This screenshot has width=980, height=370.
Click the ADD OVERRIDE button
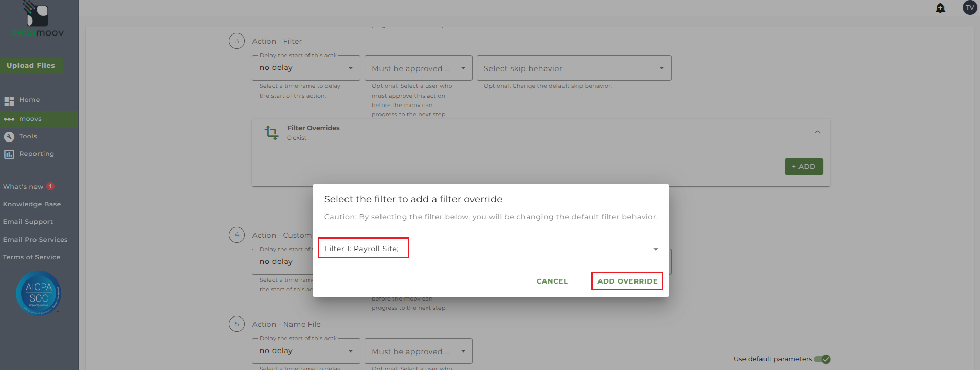(627, 281)
